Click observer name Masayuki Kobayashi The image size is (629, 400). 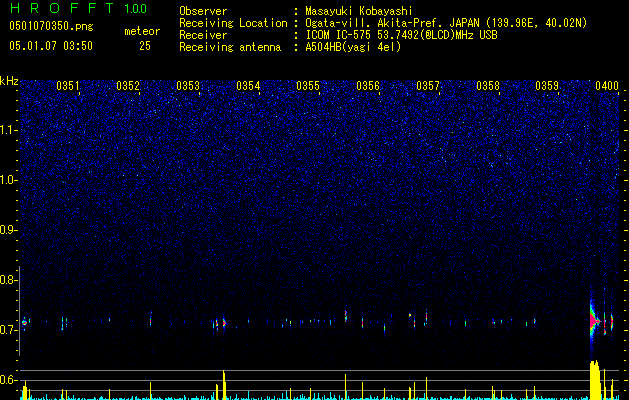point(359,11)
